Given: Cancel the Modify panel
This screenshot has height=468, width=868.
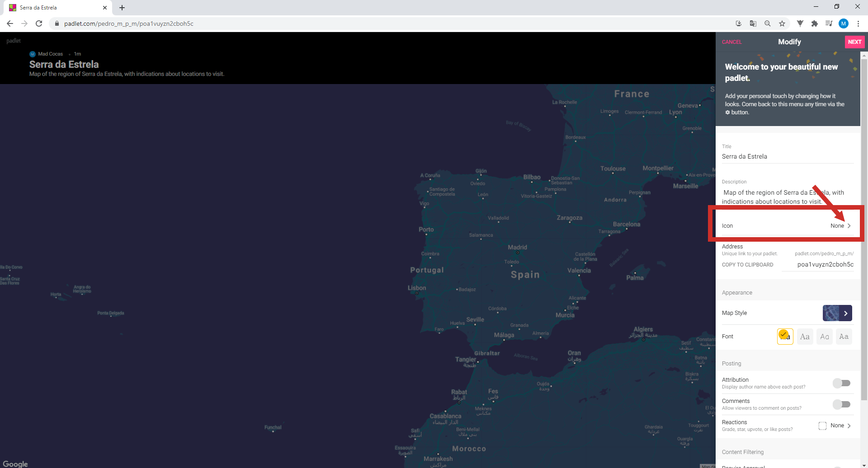Looking at the screenshot, I should (731, 42).
